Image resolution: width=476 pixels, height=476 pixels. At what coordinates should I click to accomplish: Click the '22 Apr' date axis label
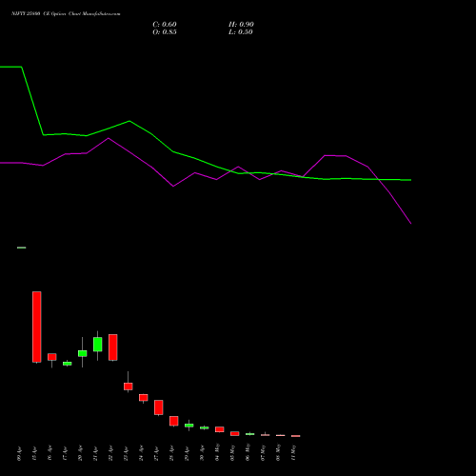110,453
